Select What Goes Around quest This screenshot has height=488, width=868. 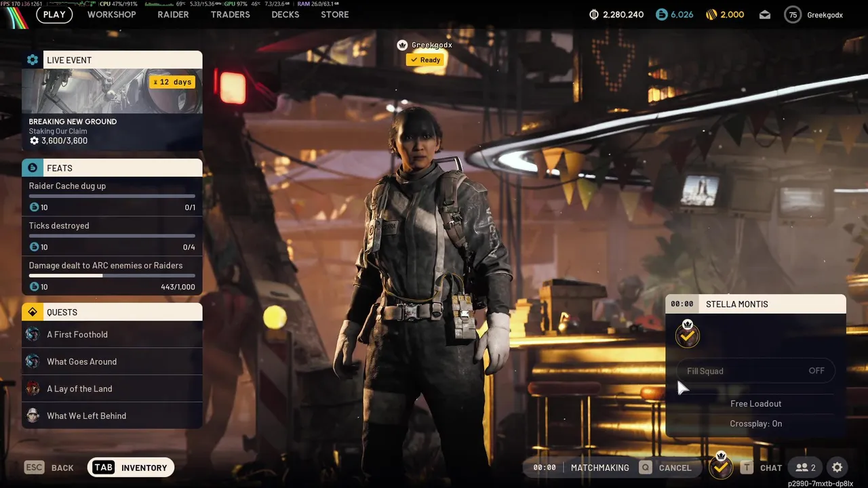(112, 361)
